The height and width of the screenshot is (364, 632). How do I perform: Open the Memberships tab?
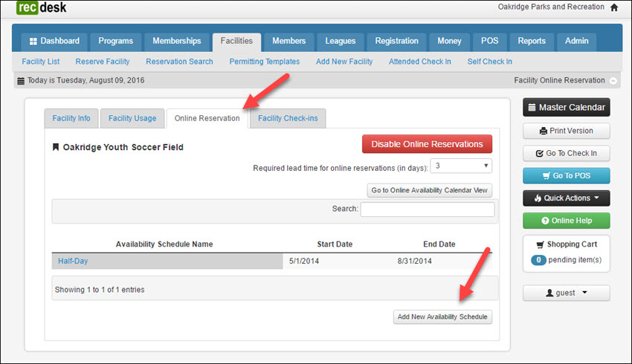tap(176, 41)
